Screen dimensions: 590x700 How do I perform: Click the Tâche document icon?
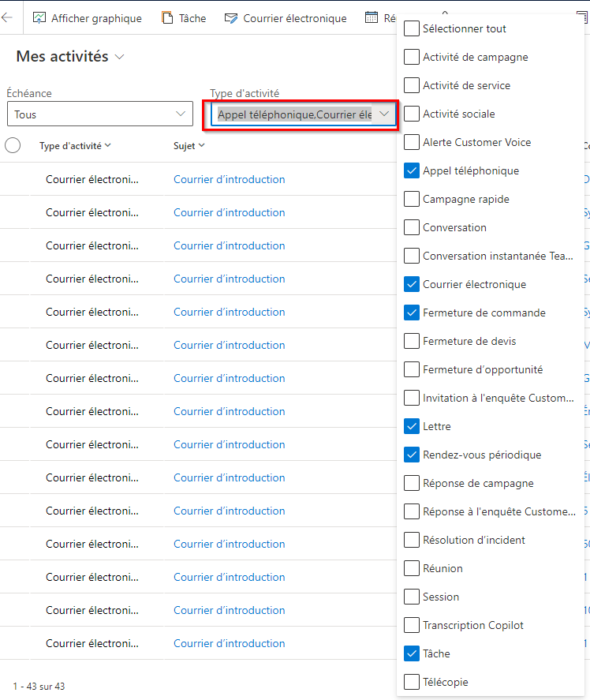[x=167, y=18]
